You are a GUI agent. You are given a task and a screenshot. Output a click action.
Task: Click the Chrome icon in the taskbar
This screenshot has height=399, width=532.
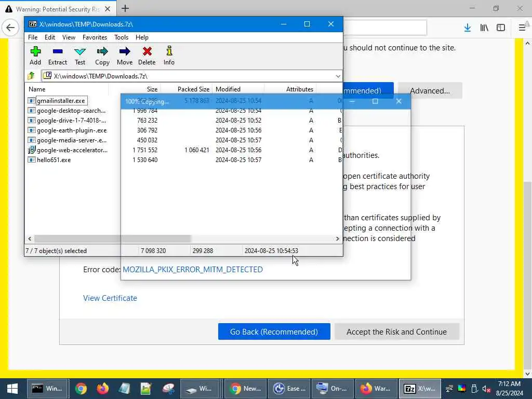81,389
